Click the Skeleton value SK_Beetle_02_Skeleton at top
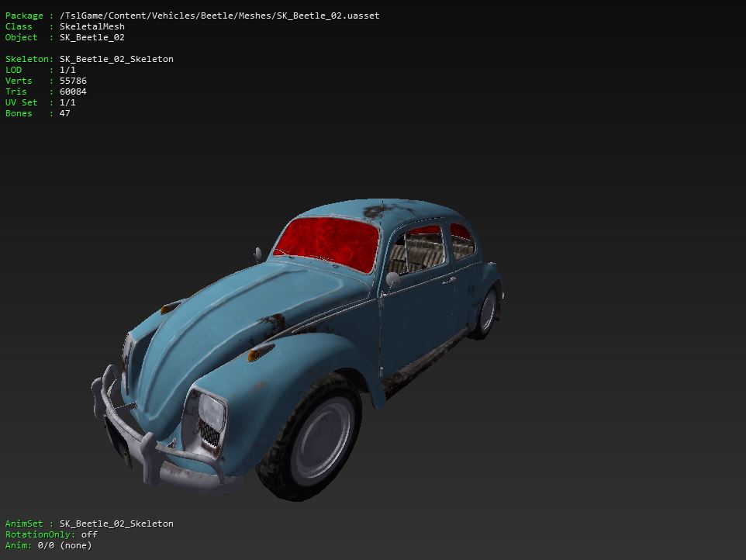Image resolution: width=746 pixels, height=560 pixels. pyautogui.click(x=116, y=59)
